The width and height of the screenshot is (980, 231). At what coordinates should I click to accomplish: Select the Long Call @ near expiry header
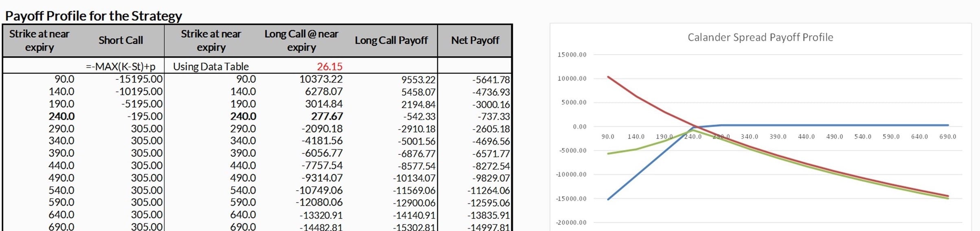click(301, 40)
